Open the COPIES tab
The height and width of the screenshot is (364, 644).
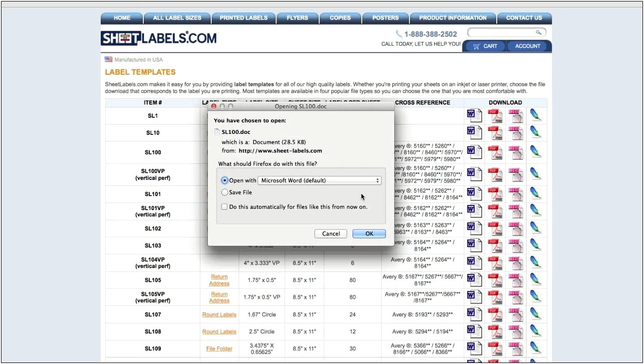341,18
